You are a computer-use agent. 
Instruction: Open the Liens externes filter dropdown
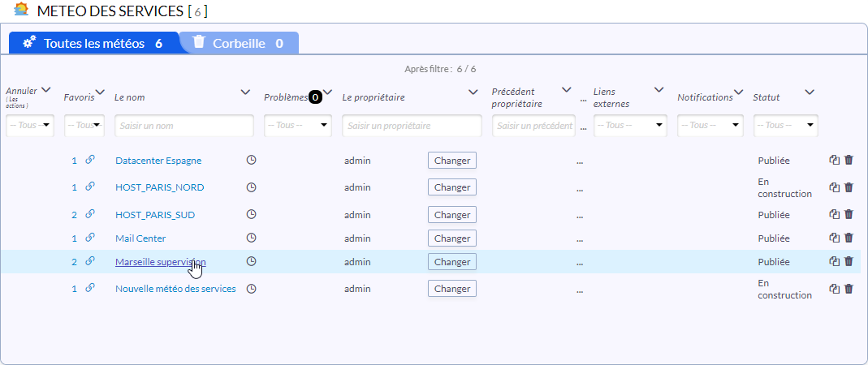[630, 126]
